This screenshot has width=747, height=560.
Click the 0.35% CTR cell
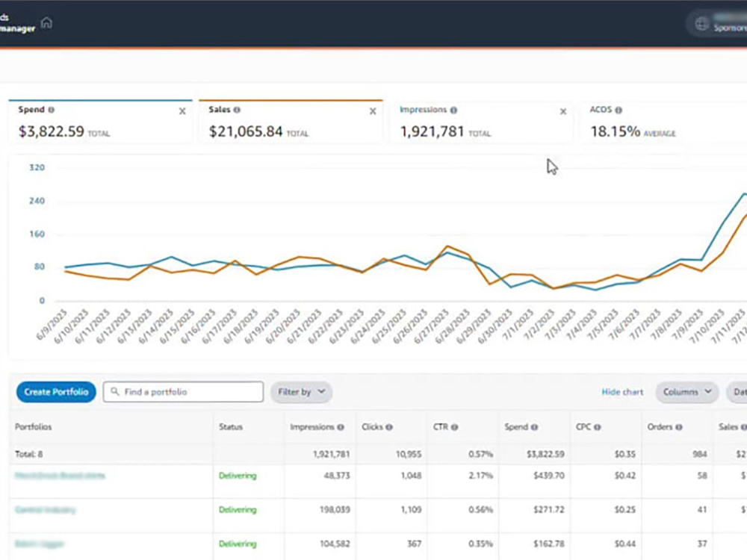(480, 544)
